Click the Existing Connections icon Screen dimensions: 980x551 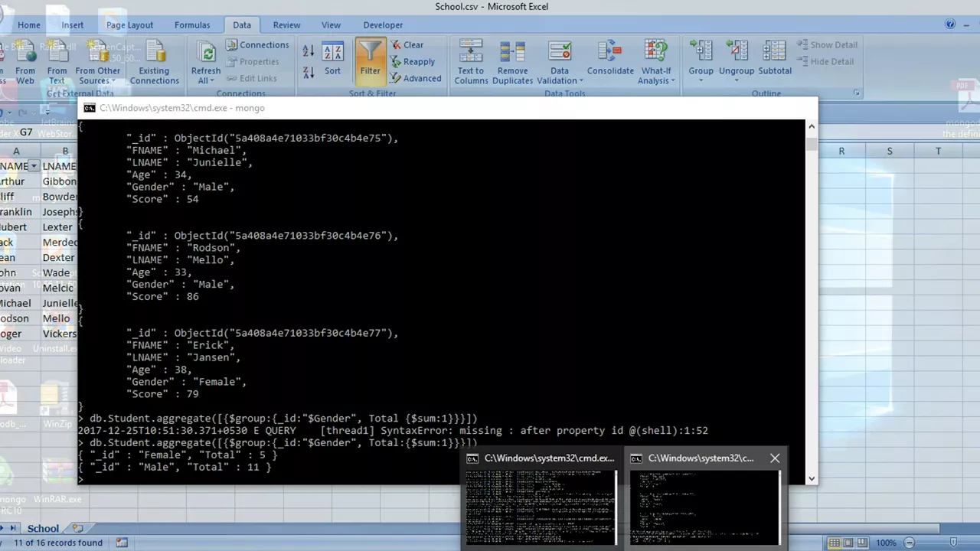point(155,63)
